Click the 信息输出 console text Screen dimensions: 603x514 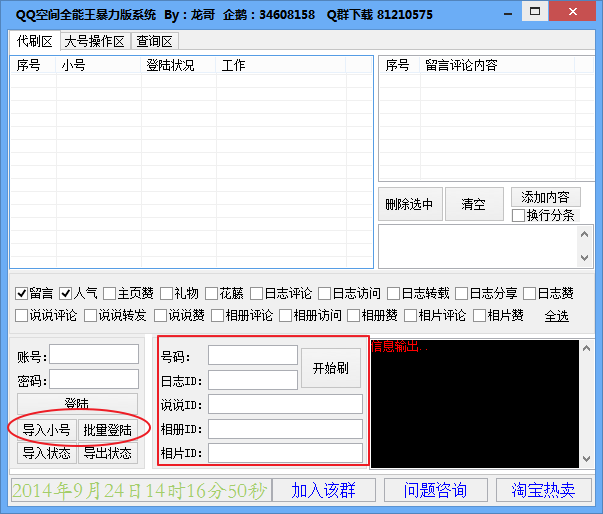coord(399,346)
